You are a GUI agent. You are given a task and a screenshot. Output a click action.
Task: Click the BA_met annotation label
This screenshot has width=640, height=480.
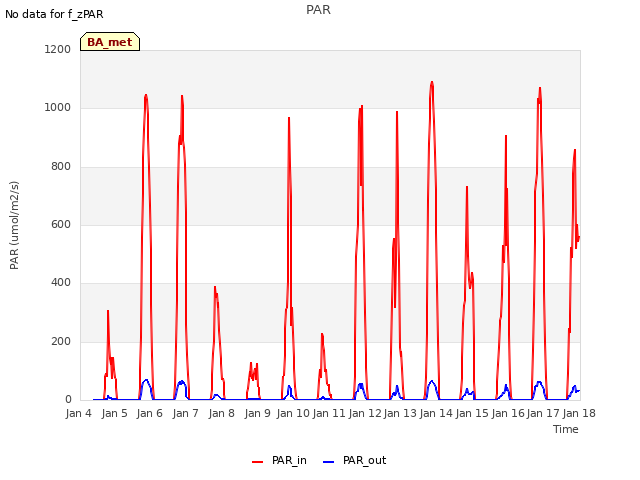tap(110, 42)
